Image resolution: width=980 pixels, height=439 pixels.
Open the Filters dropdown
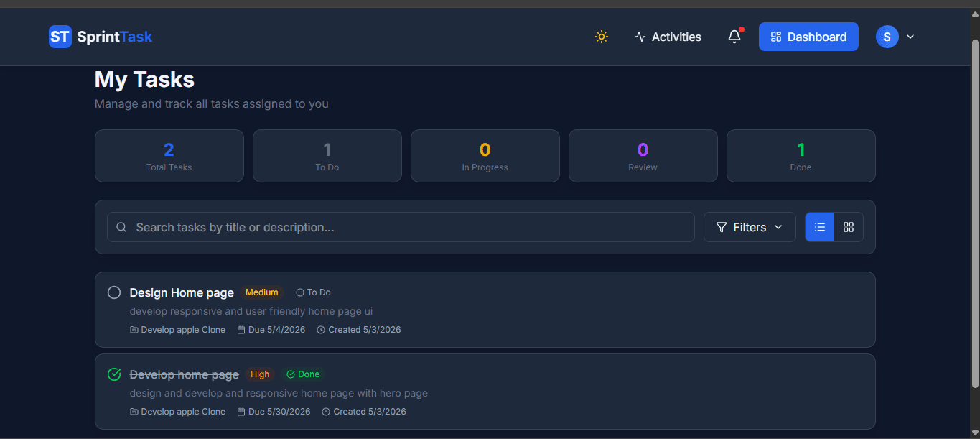[750, 227]
